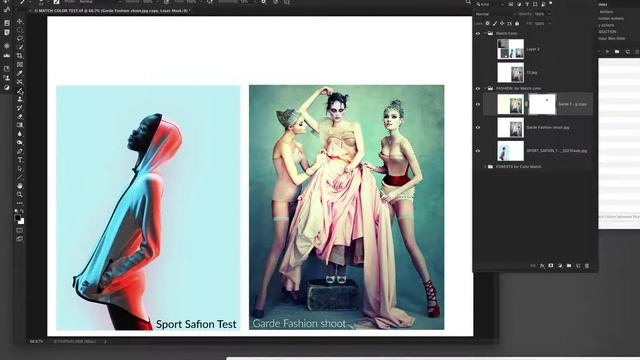The width and height of the screenshot is (640, 360).
Task: Filter layers by adjustment layers
Action: 519,4
